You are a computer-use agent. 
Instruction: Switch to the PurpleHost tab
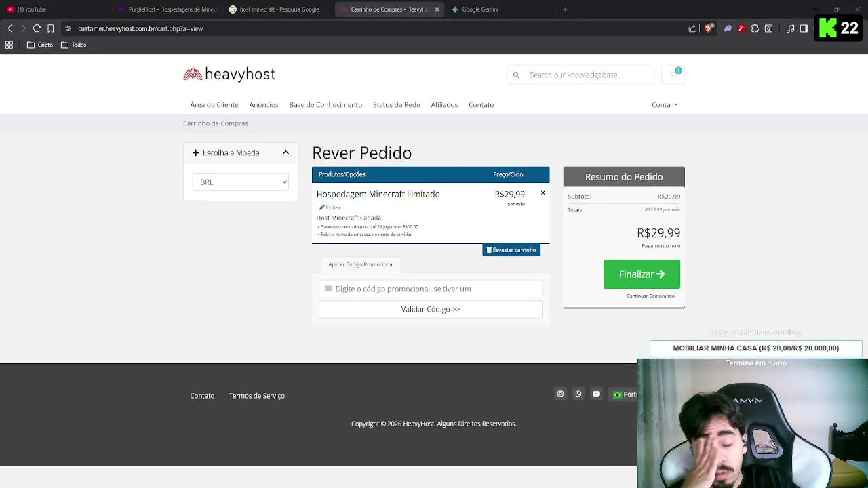(x=167, y=9)
